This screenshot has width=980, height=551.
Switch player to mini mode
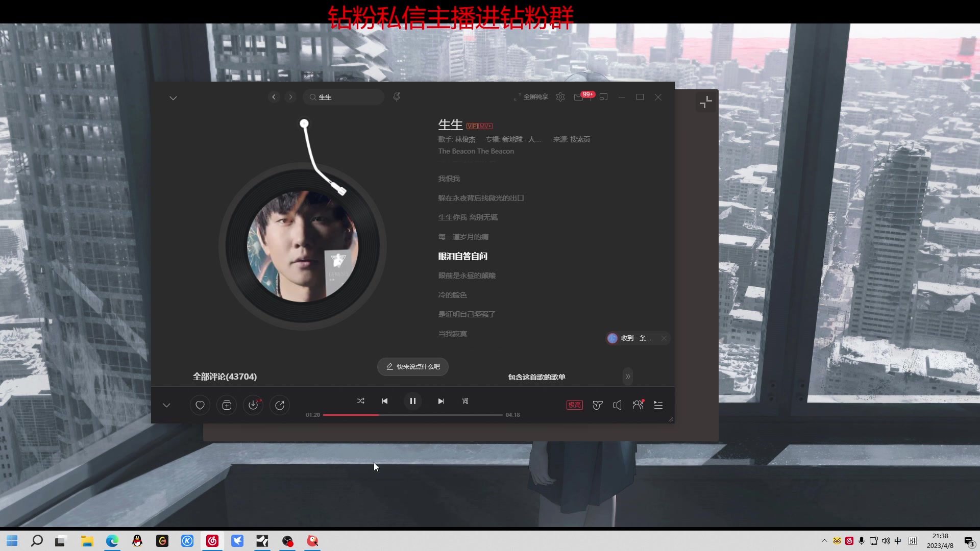[x=603, y=97]
